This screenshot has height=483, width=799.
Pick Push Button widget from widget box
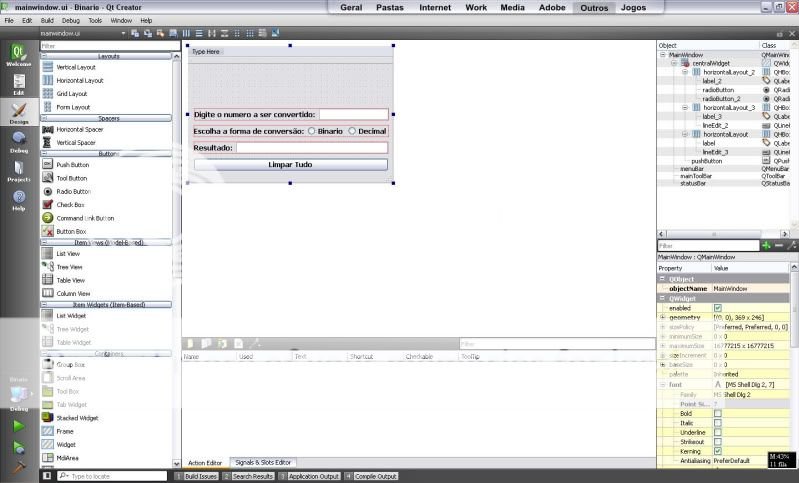(x=72, y=165)
